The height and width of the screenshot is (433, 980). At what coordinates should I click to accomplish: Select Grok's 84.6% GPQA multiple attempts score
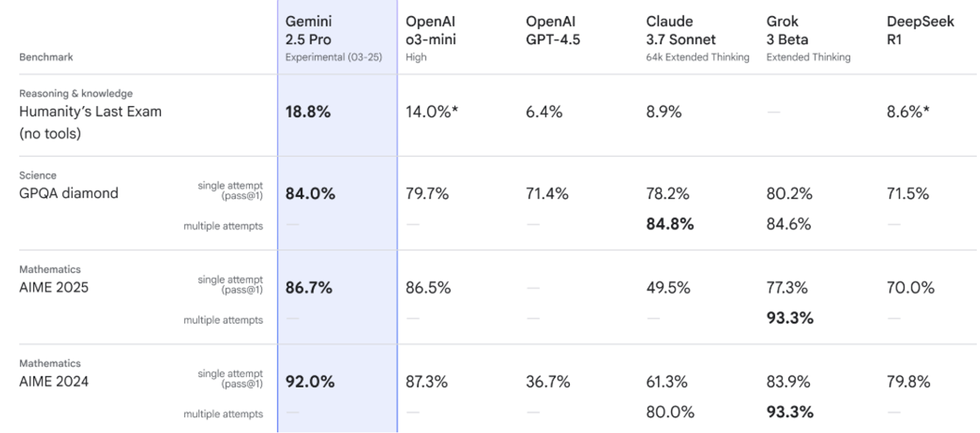[x=788, y=224]
